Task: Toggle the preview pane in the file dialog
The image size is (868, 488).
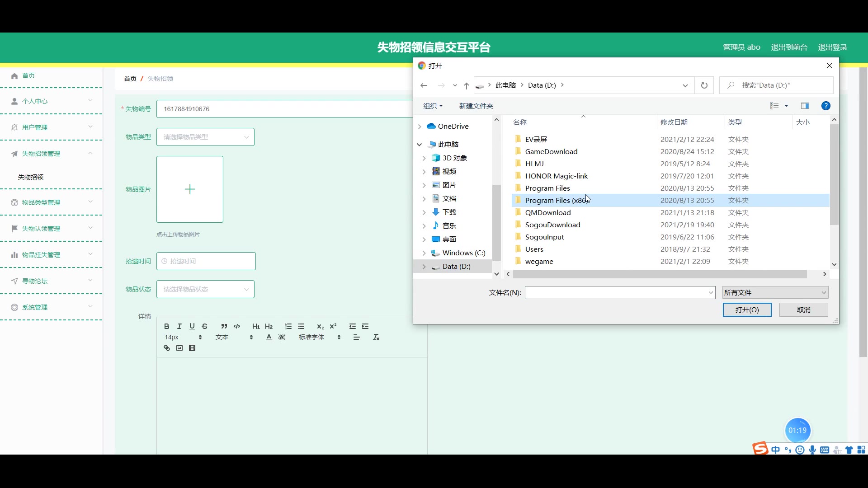Action: pyautogui.click(x=805, y=106)
